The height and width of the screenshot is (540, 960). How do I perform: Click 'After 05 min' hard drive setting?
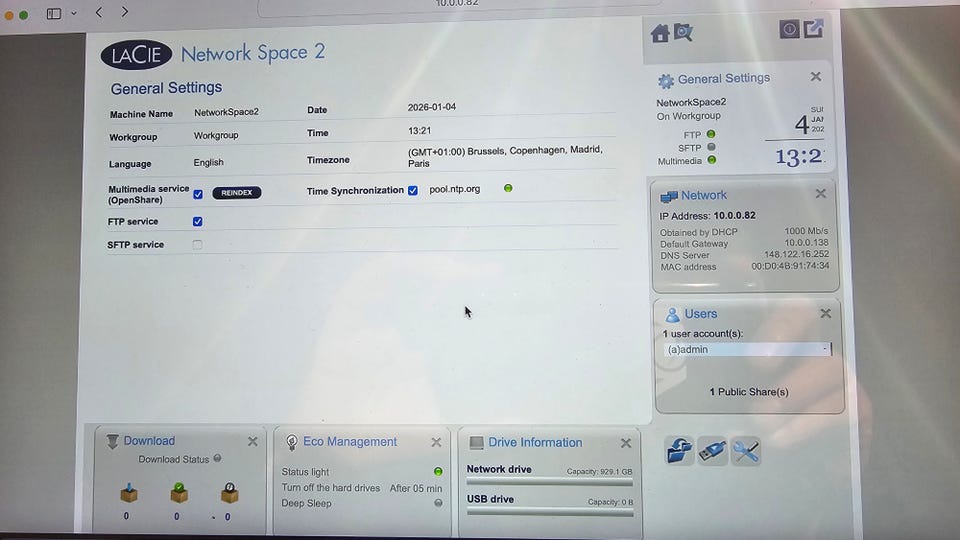tap(416, 488)
